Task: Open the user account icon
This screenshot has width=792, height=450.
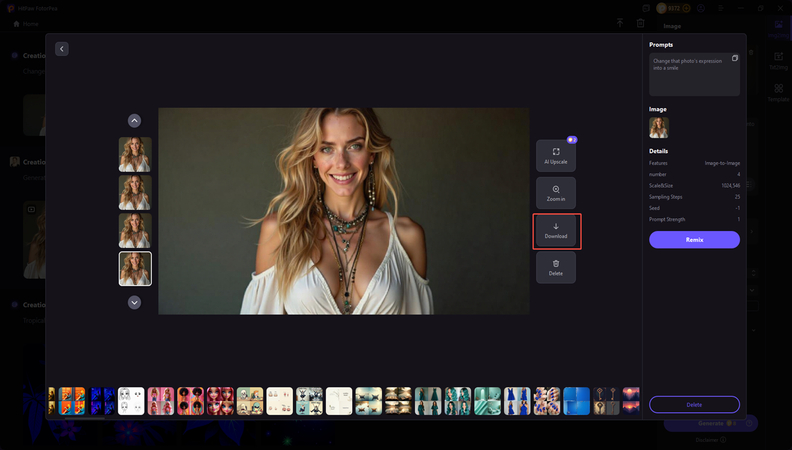Action: click(701, 8)
